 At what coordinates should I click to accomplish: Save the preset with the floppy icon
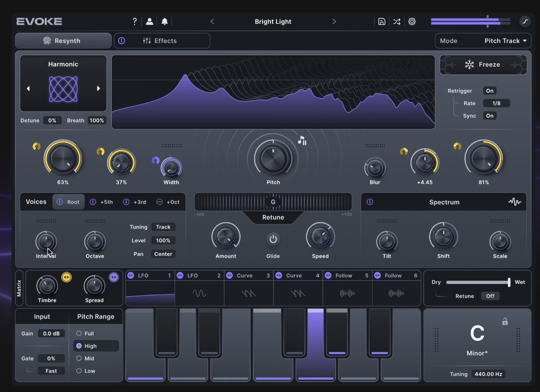coord(382,21)
